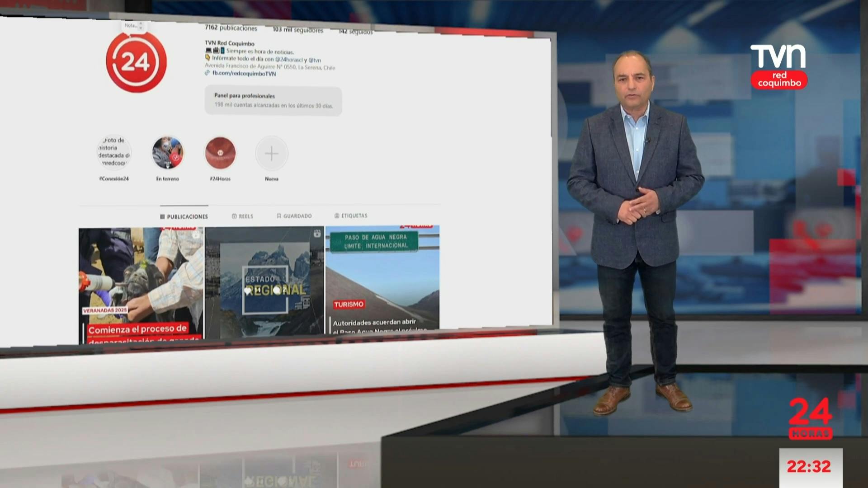
Task: Switch to the Etiquetas tab
Action: [x=351, y=216]
